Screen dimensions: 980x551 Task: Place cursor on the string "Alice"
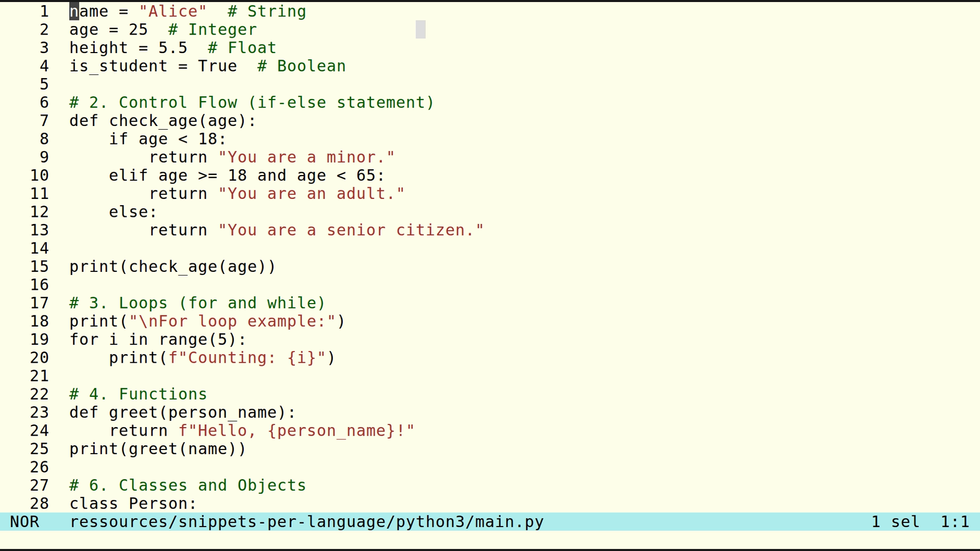(170, 11)
